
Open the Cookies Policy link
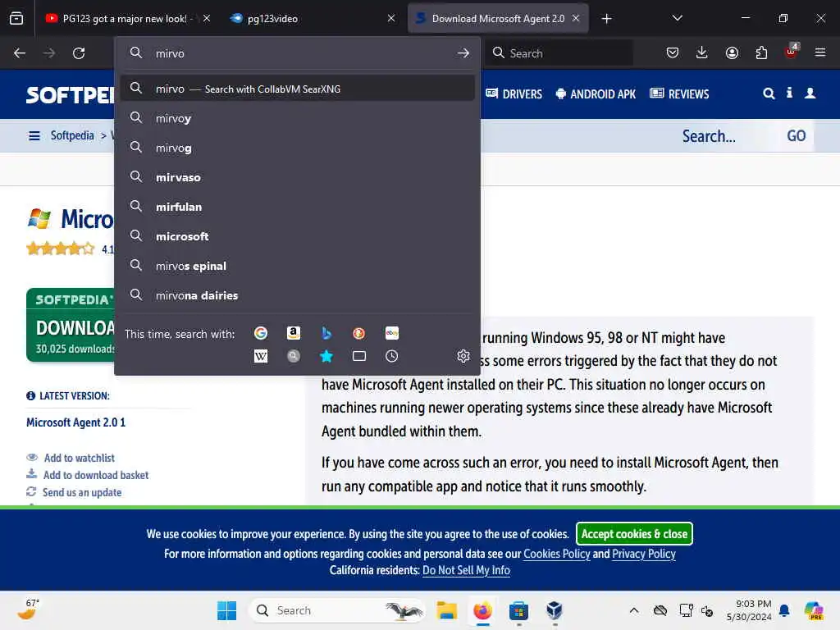click(x=557, y=554)
